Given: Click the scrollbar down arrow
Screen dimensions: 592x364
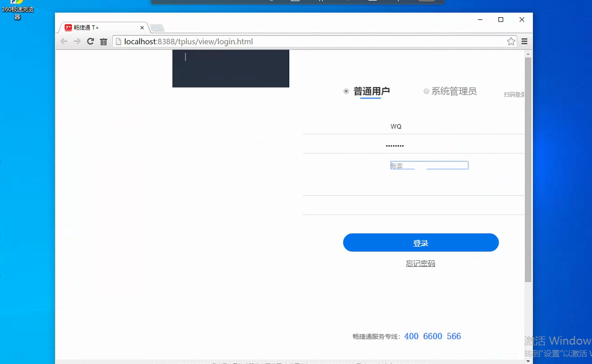Looking at the screenshot, I should coord(528,361).
